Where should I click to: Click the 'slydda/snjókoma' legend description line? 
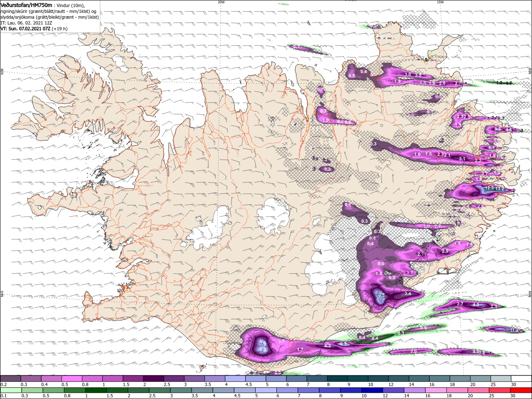49,17
